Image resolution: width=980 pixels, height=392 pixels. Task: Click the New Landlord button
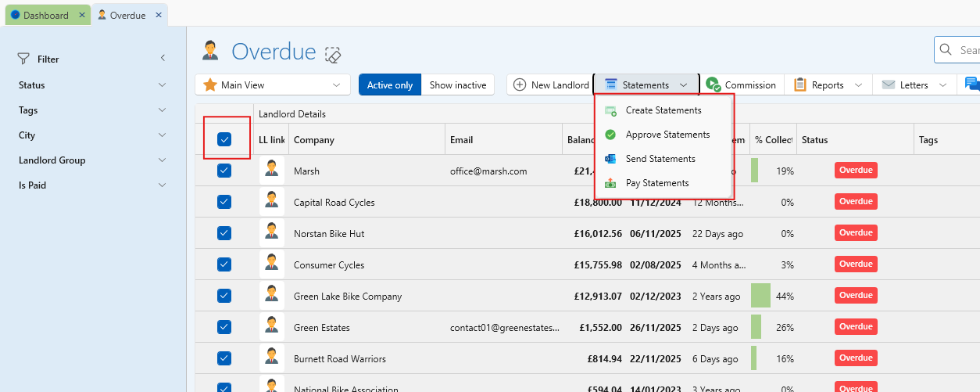coord(550,85)
